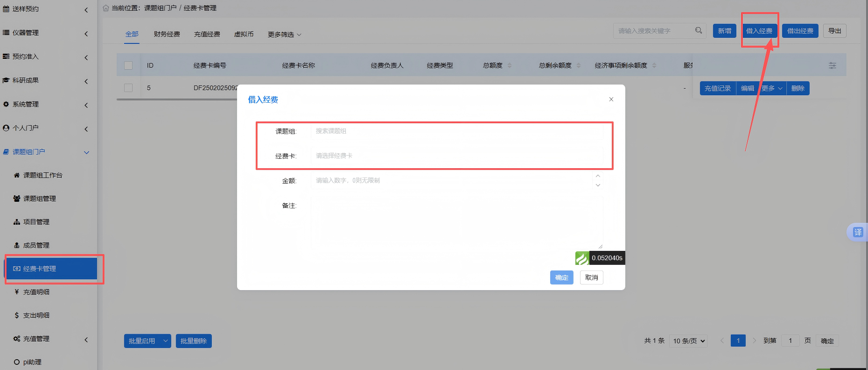
Task: Expand the 更多筛选 filter dropdown
Action: pos(284,35)
